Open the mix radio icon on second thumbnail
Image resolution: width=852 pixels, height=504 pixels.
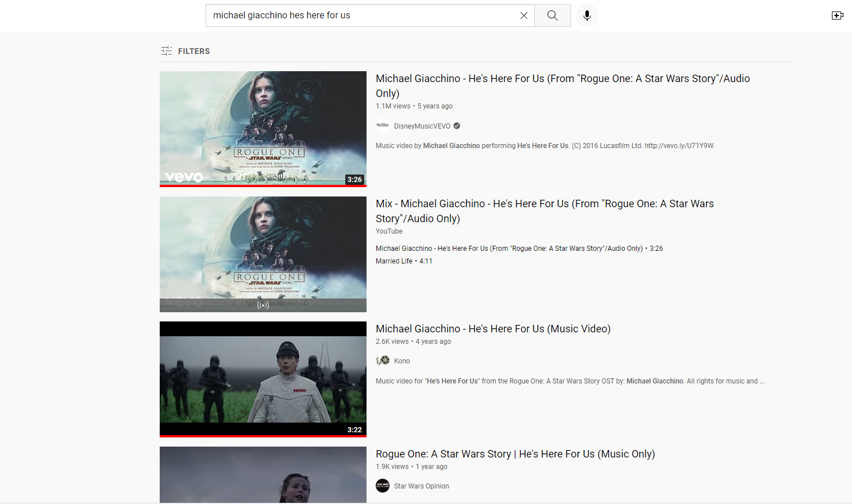tap(263, 305)
